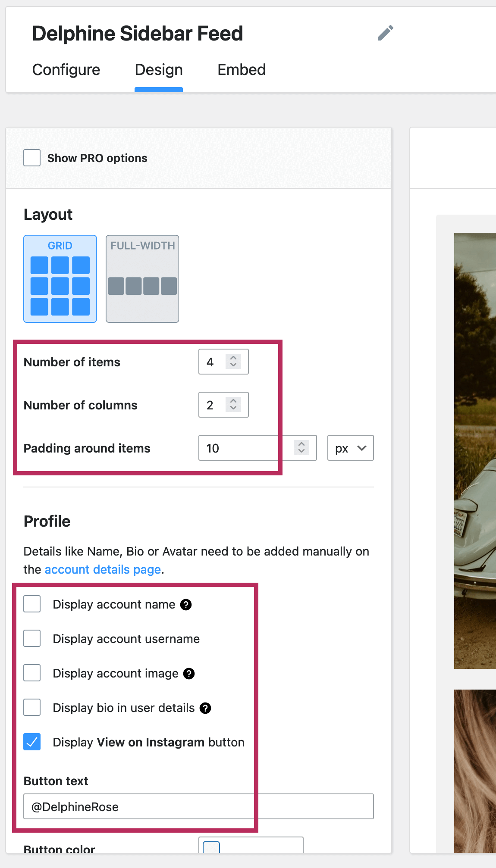Check Display account name checkbox

tap(32, 604)
